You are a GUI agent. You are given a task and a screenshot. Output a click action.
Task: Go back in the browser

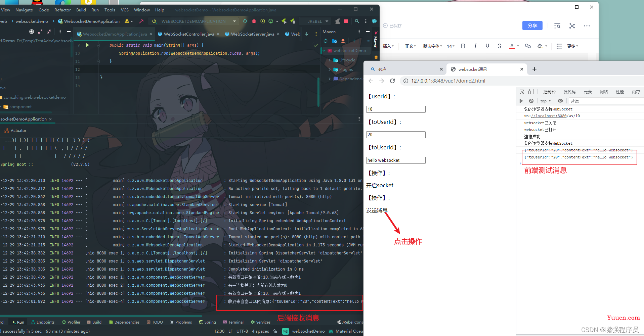[371, 81]
